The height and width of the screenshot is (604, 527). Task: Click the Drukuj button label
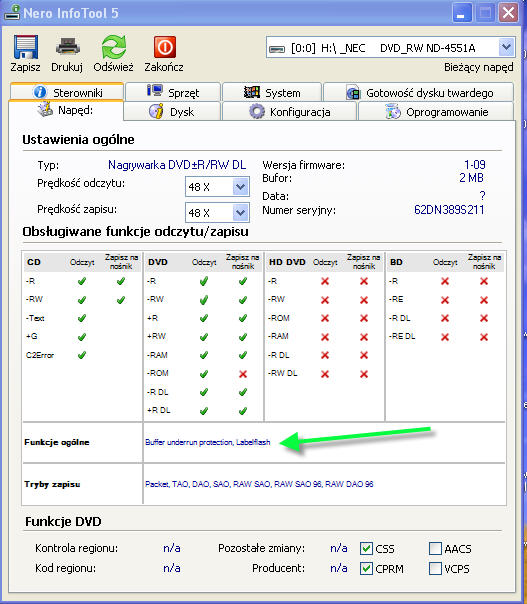(67, 67)
